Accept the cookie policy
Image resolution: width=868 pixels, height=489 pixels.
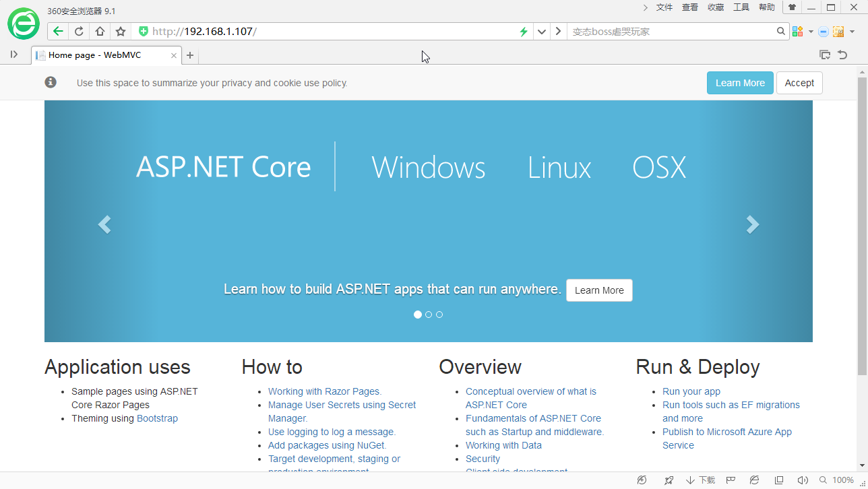tap(799, 83)
